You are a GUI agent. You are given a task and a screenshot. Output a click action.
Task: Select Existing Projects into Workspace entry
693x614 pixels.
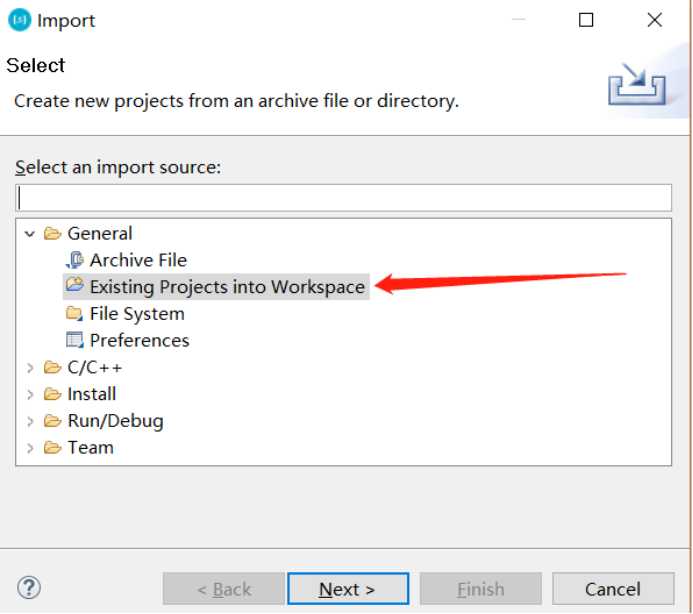point(216,286)
